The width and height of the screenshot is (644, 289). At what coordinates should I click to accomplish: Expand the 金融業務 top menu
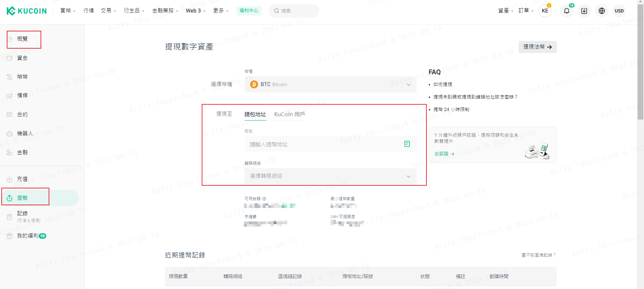click(165, 11)
